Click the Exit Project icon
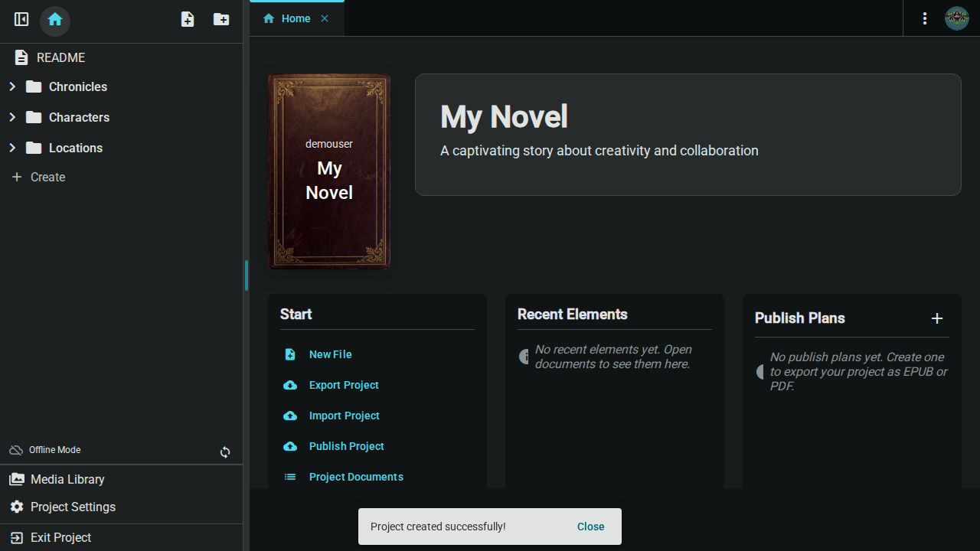The width and height of the screenshot is (980, 551). [16, 537]
